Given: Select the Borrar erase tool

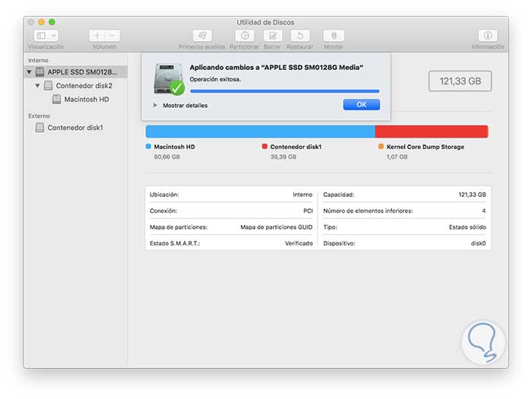Looking at the screenshot, I should coord(272,35).
